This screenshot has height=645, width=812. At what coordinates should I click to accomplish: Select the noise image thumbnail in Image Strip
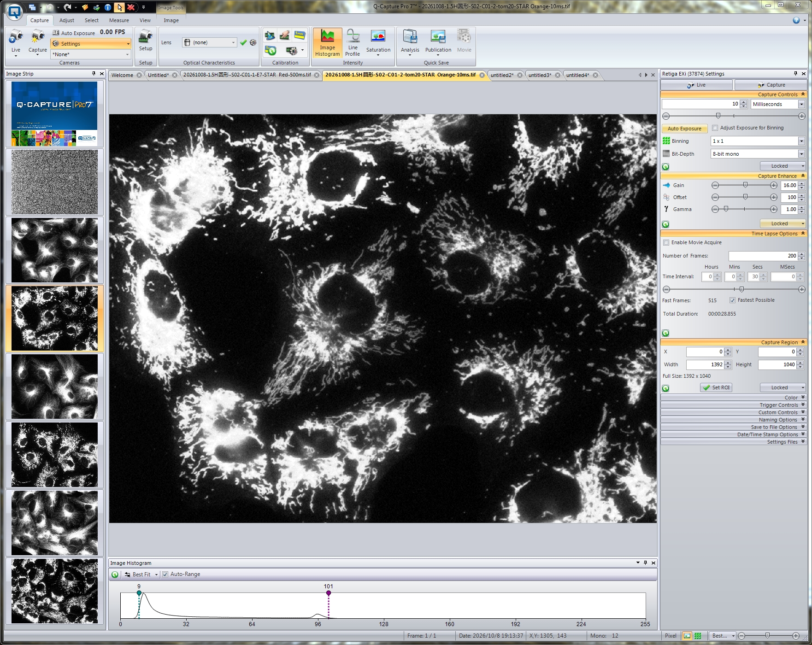pos(54,182)
